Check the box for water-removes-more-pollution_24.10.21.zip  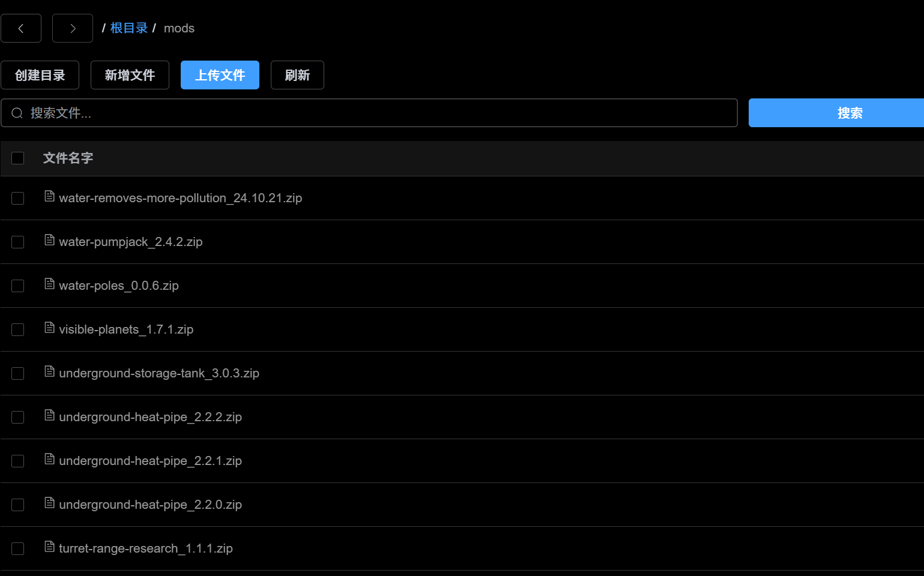point(18,198)
